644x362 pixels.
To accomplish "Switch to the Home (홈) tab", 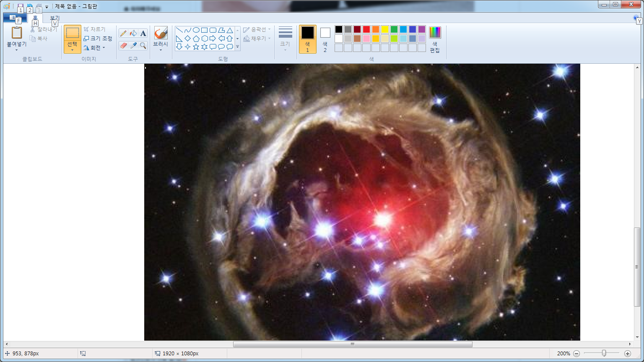I will coord(35,18).
